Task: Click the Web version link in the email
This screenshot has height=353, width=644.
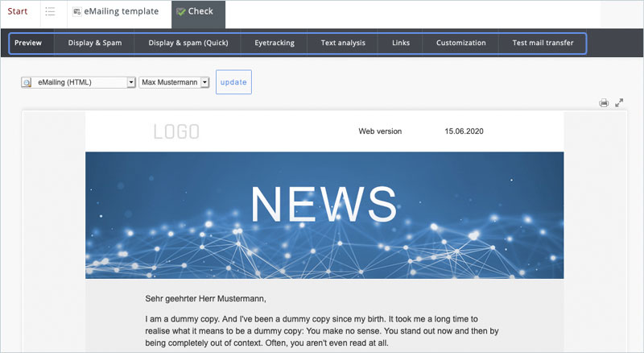Action: coord(380,131)
